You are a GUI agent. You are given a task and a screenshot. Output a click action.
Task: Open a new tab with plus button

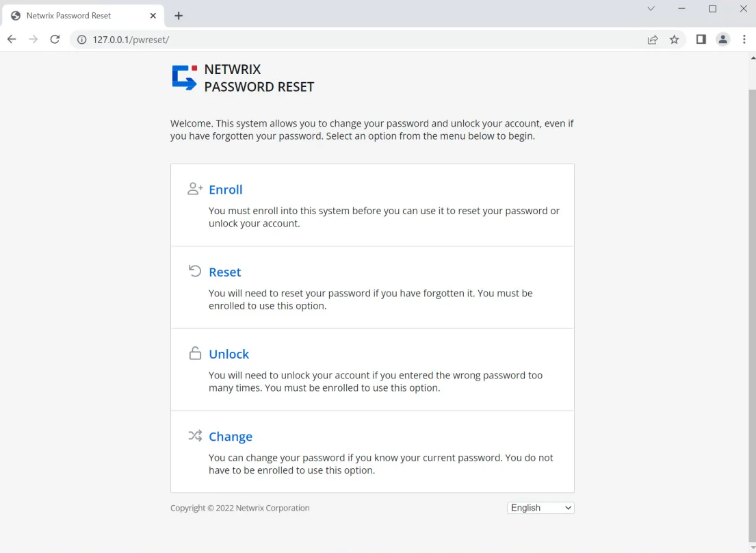(x=179, y=16)
